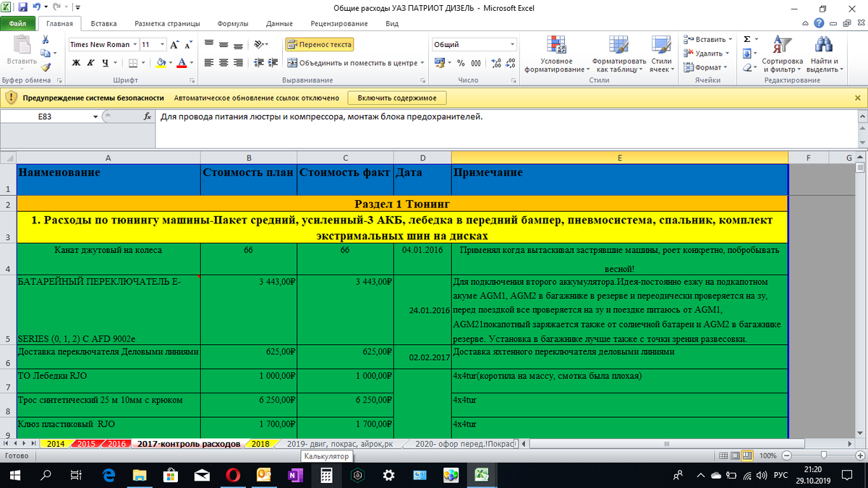Click Объединить и поместить в центре
The image size is (868, 488).
click(352, 62)
